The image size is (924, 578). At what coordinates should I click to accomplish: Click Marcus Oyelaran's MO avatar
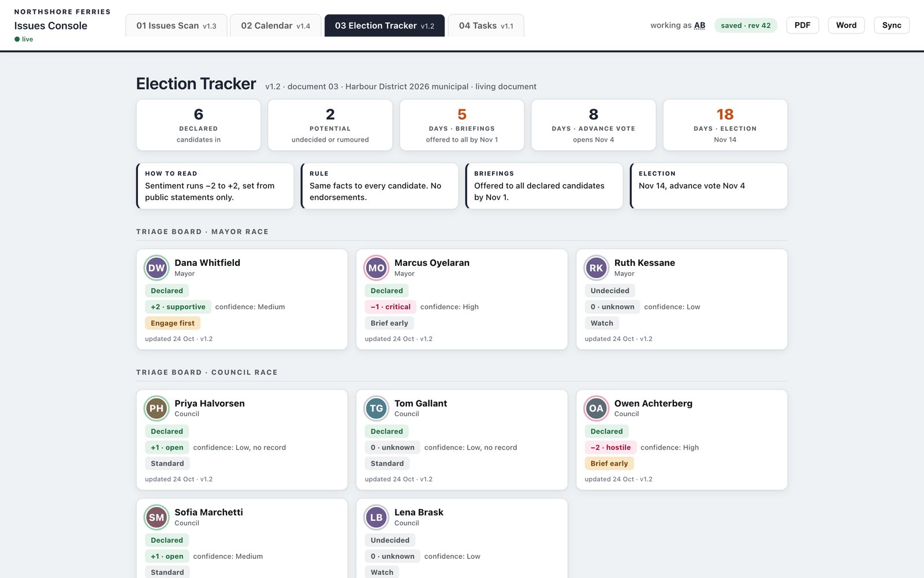click(x=376, y=268)
